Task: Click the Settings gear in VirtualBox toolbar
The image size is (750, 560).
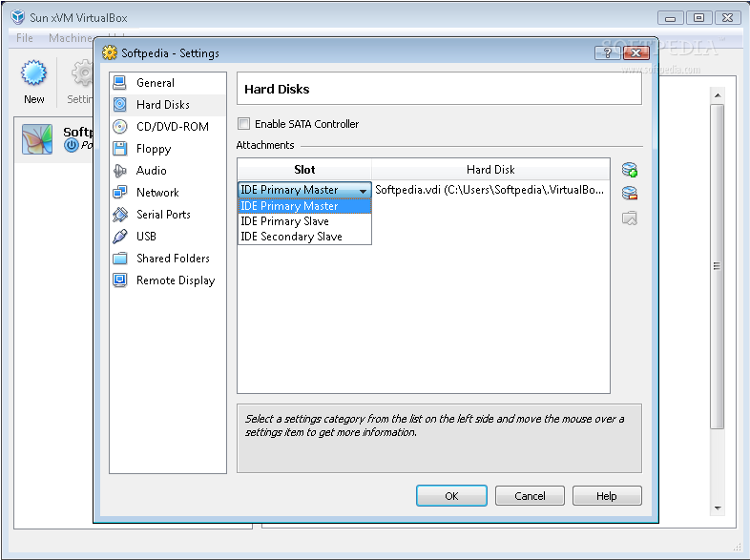Action: pos(82,73)
